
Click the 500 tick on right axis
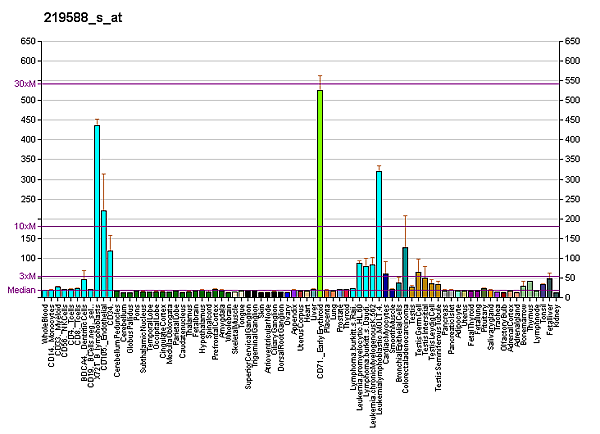pyautogui.click(x=573, y=100)
